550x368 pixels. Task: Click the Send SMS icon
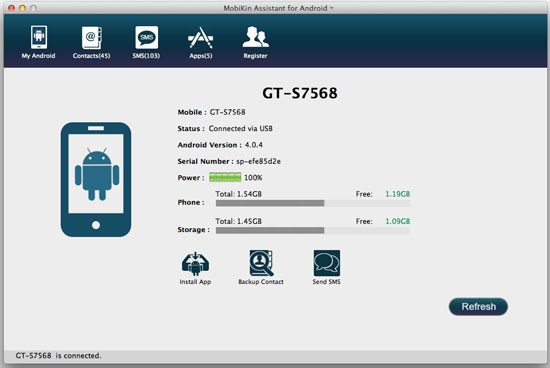click(327, 263)
